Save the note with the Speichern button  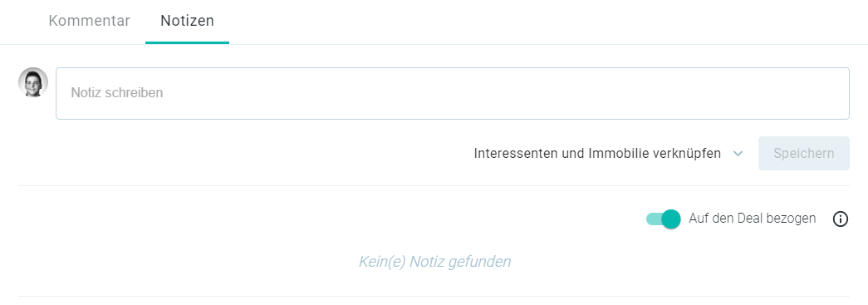point(804,153)
